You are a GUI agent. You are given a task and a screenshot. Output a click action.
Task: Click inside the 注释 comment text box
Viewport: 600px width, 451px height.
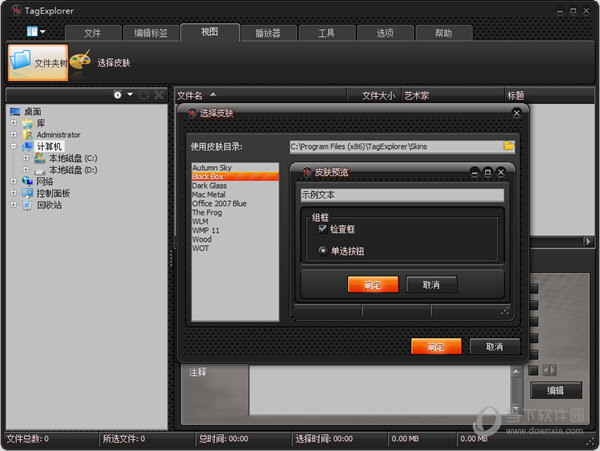(380, 390)
